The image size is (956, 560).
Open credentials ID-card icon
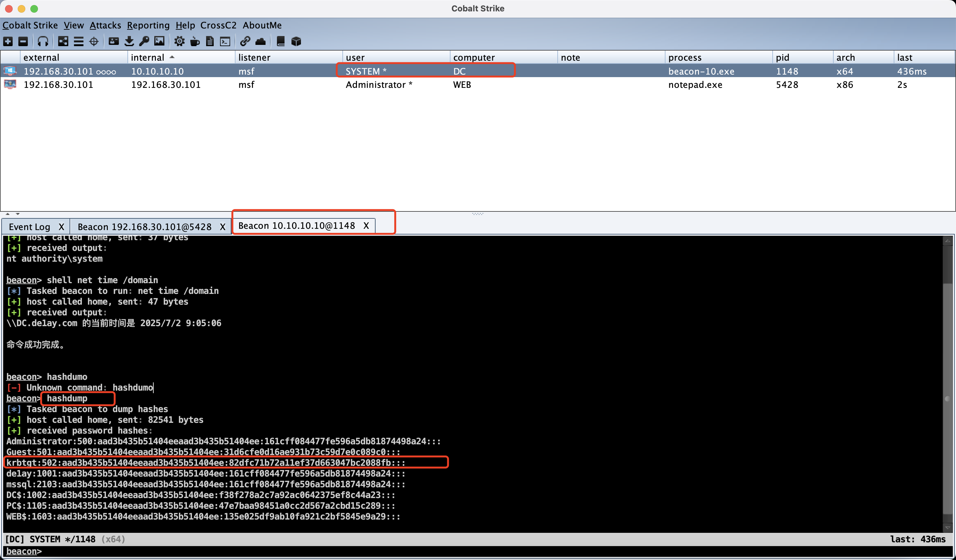[114, 41]
